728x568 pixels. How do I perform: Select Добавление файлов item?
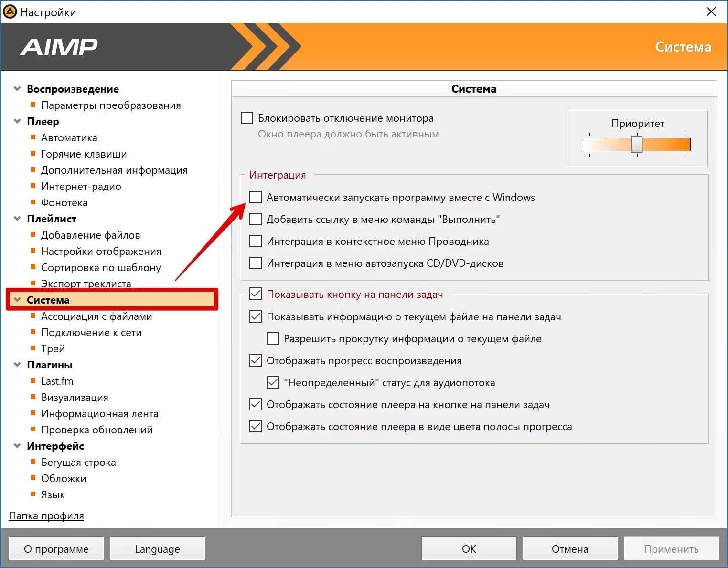tap(91, 235)
